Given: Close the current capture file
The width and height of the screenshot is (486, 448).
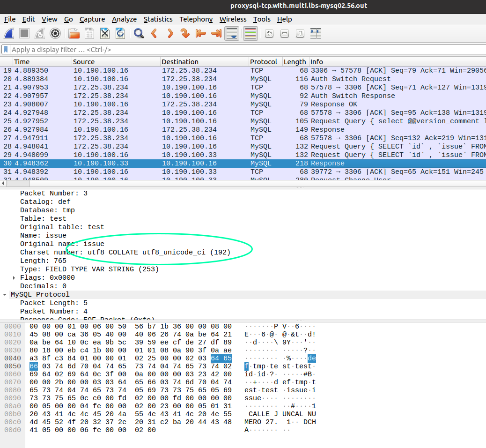Looking at the screenshot, I should [x=104, y=33].
